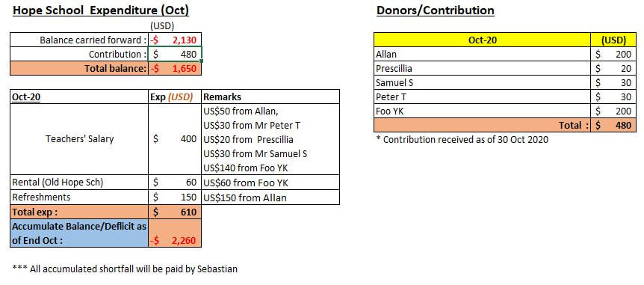The height and width of the screenshot is (285, 644).
Task: Click the Hope School Expenditure (Oct) title
Action: coord(101,10)
